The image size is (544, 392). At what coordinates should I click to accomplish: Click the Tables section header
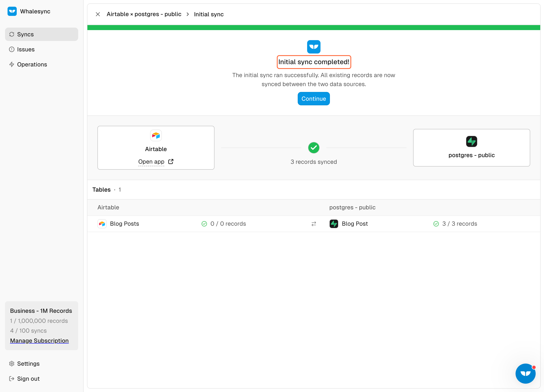click(x=101, y=190)
